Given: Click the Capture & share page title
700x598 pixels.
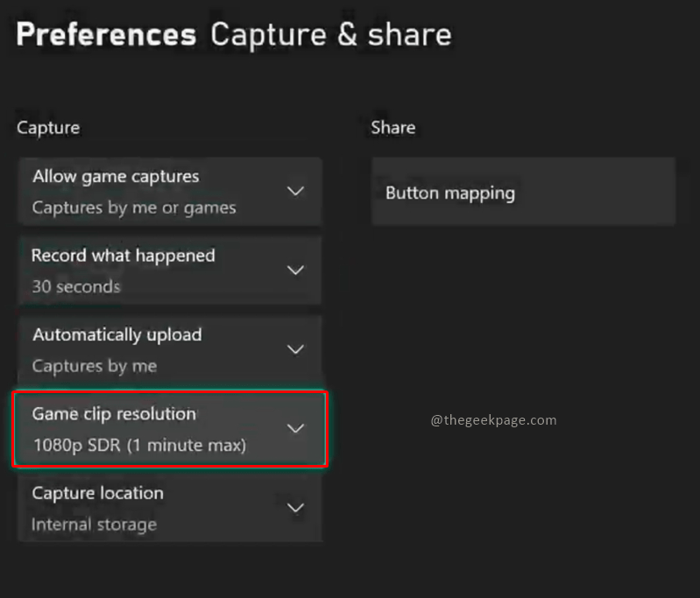Looking at the screenshot, I should click(330, 35).
